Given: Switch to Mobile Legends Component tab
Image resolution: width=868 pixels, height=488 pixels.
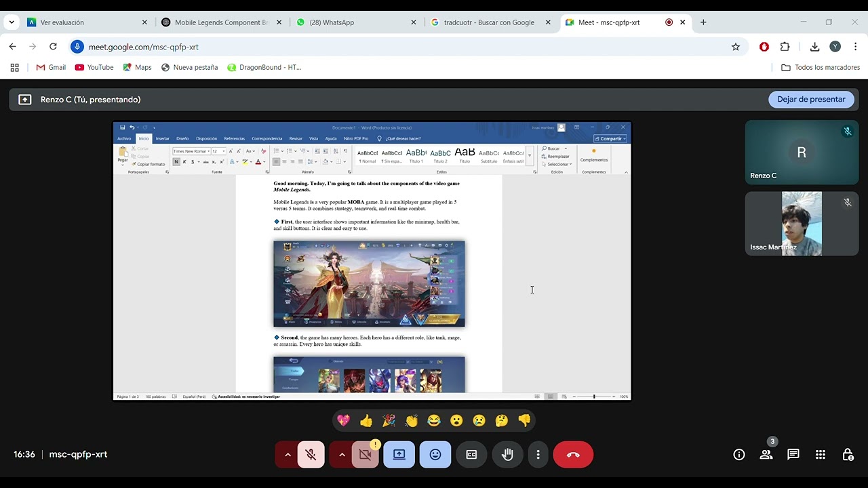Looking at the screenshot, I should tap(222, 22).
